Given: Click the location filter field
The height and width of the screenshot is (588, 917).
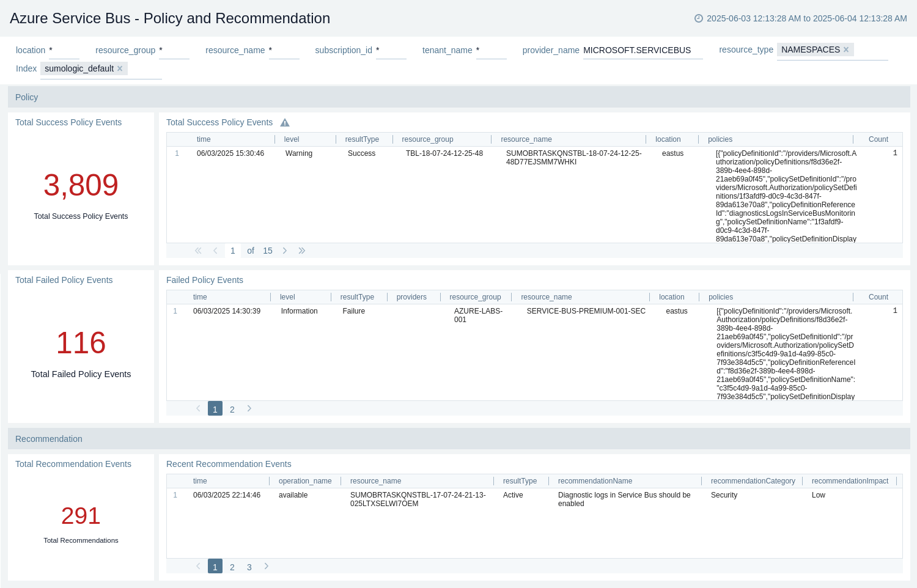Looking at the screenshot, I should (64, 51).
